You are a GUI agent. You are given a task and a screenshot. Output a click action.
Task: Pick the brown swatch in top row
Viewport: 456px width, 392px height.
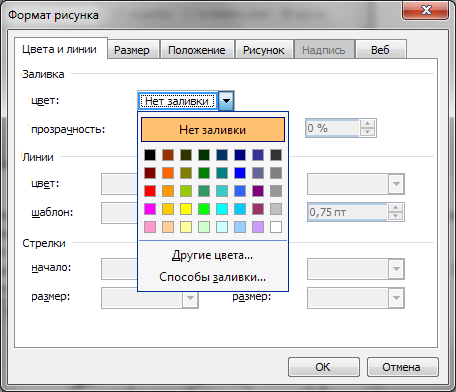[x=168, y=155]
